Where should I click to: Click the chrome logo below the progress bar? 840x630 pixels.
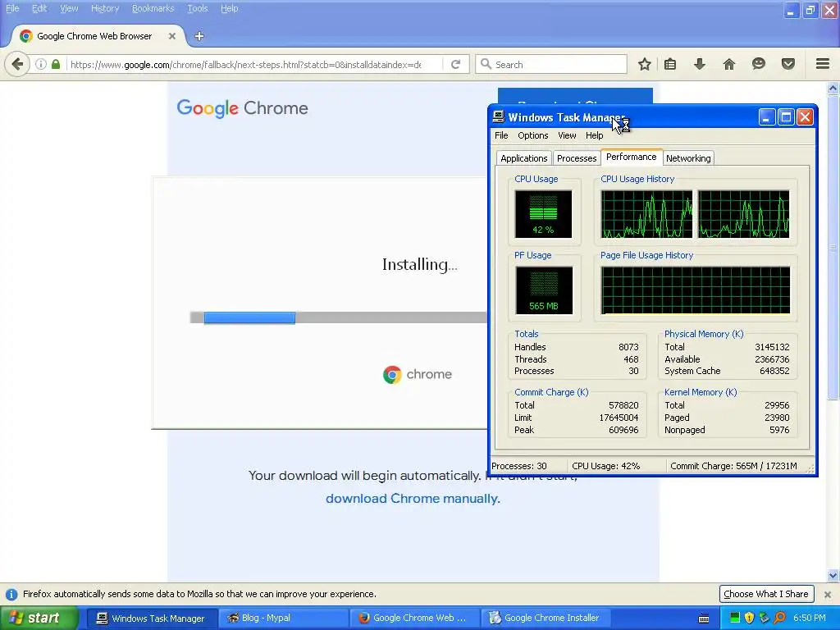418,374
